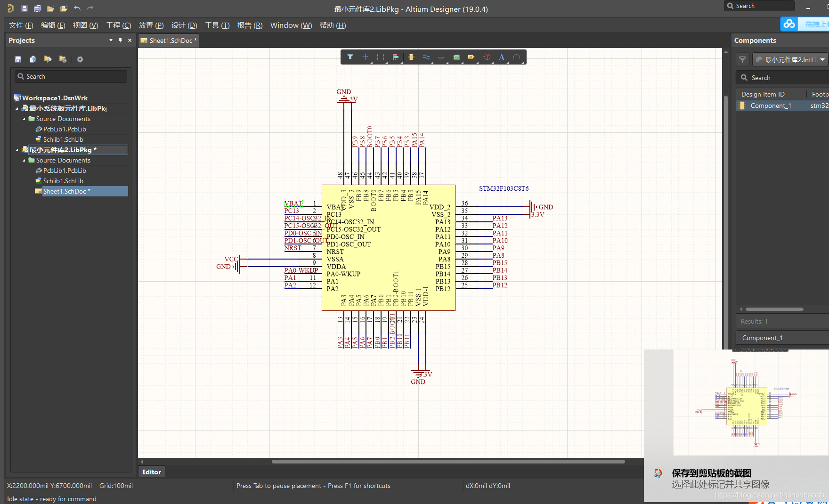
Task: Click the Projects panel save icon
Action: pos(18,59)
